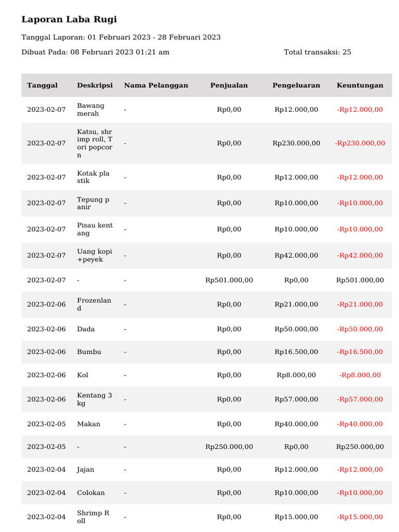Click the Penjualan column header

(229, 85)
